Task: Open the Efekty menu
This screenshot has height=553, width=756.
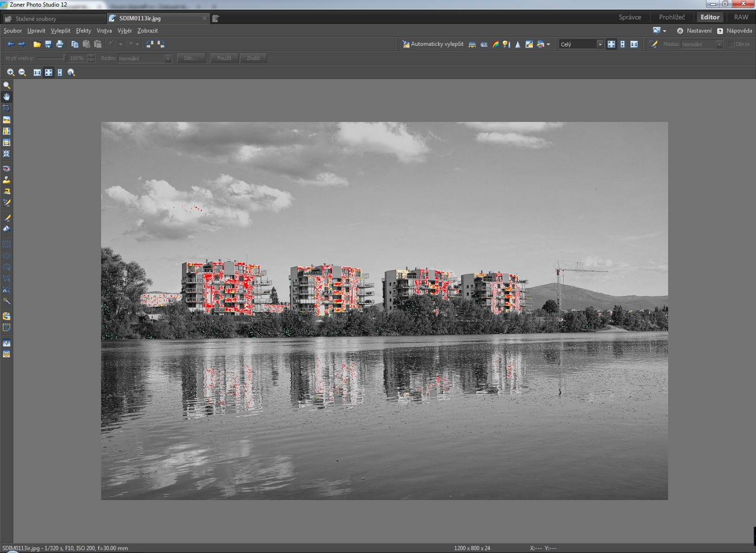Action: pos(83,31)
